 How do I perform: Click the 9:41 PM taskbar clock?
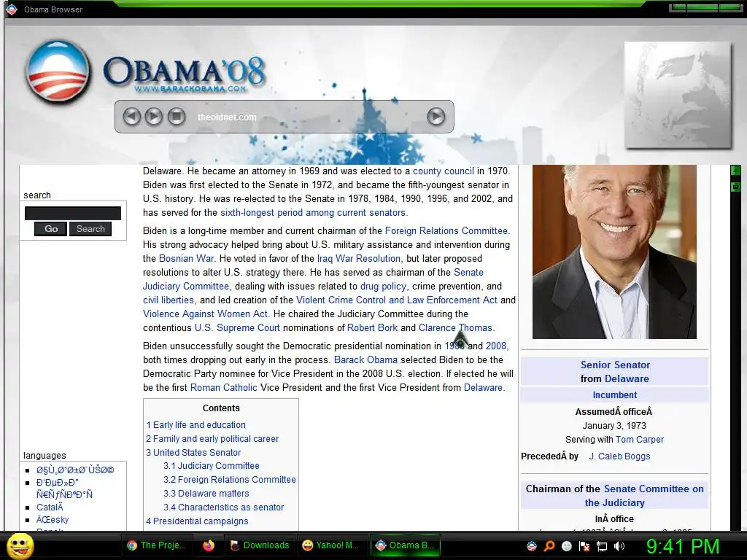point(682,546)
